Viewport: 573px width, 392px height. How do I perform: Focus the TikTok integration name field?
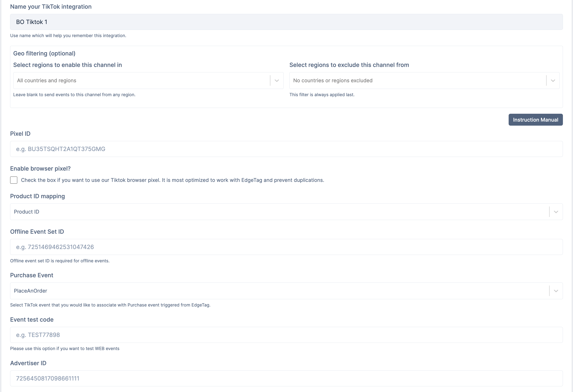point(286,22)
